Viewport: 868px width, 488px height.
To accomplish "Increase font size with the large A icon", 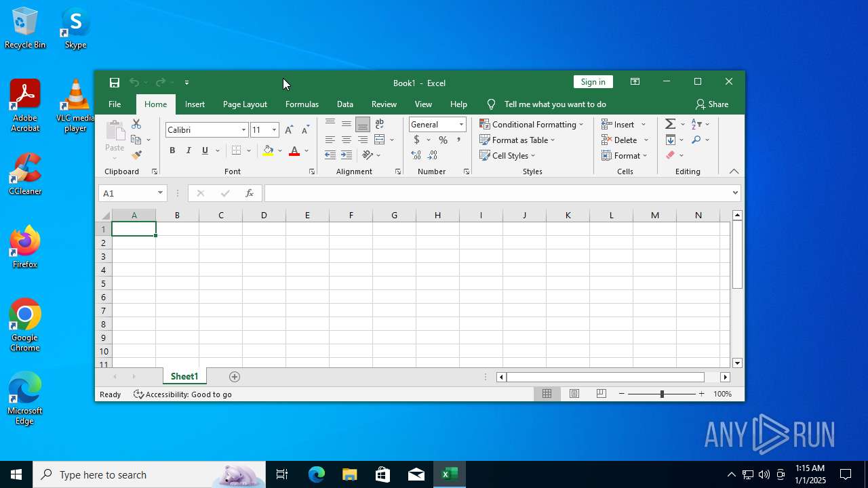I will click(289, 129).
